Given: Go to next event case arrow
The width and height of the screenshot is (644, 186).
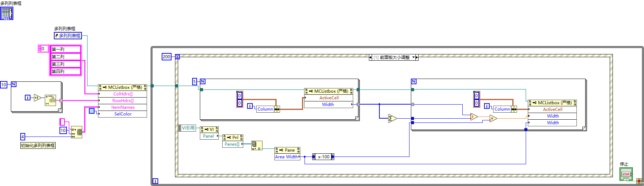Looking at the screenshot, I should coord(417,58).
